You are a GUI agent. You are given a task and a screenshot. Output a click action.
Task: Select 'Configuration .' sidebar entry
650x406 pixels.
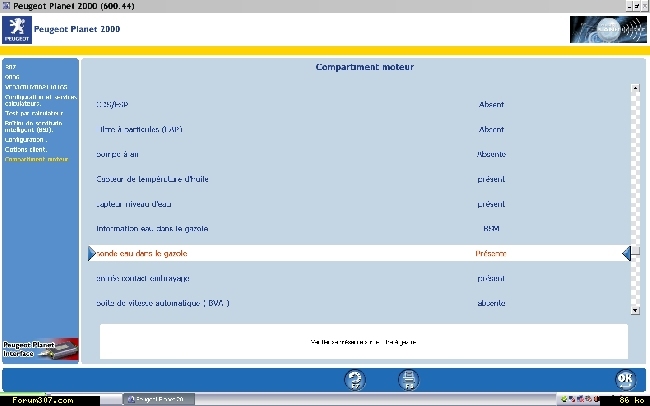pyautogui.click(x=26, y=140)
